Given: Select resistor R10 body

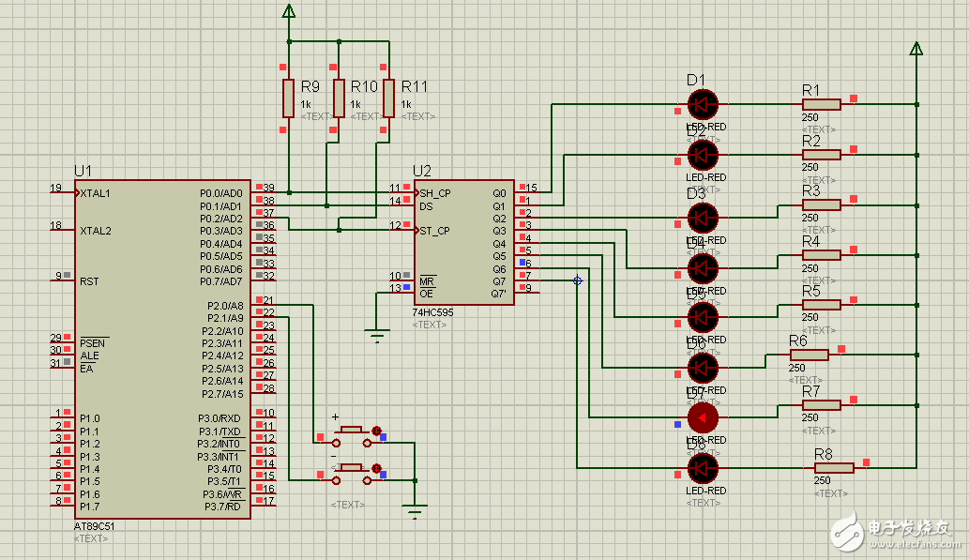Looking at the screenshot, I should 340,98.
